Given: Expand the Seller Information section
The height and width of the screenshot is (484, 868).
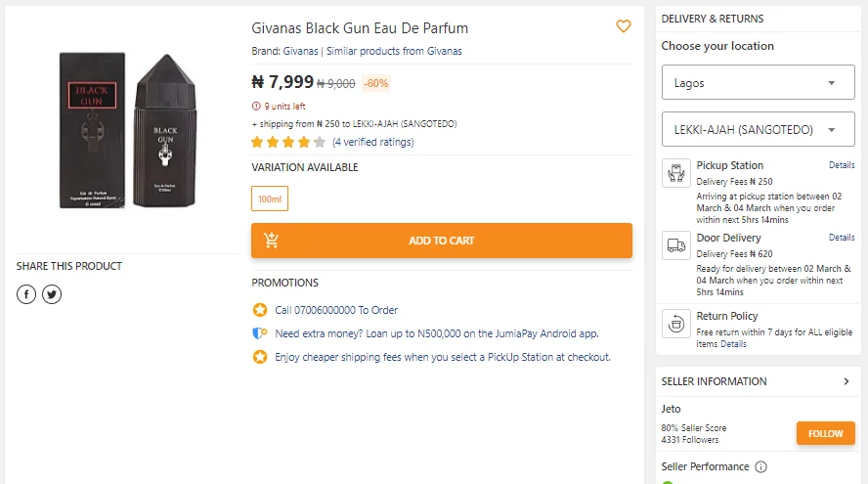Looking at the screenshot, I should pyautogui.click(x=846, y=381).
